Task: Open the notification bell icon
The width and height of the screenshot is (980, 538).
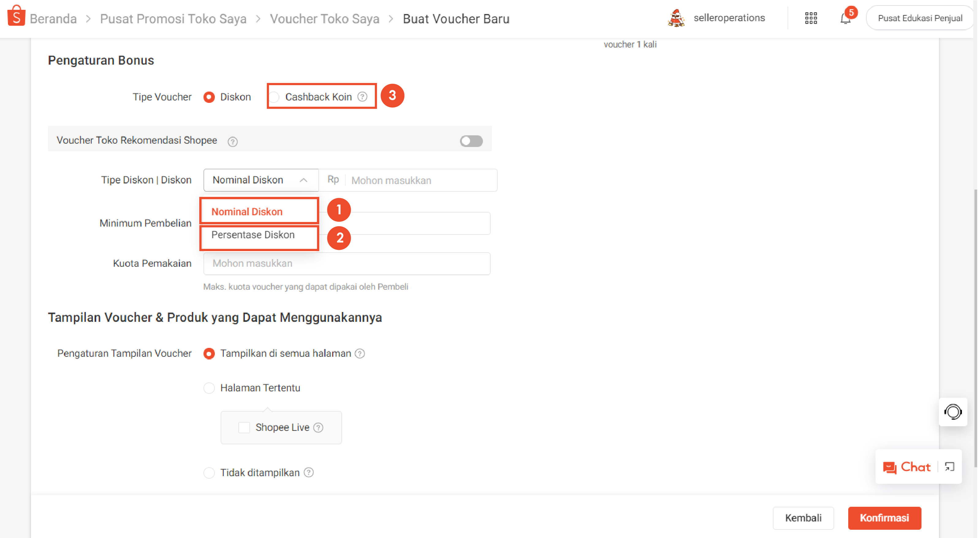Action: (x=845, y=18)
